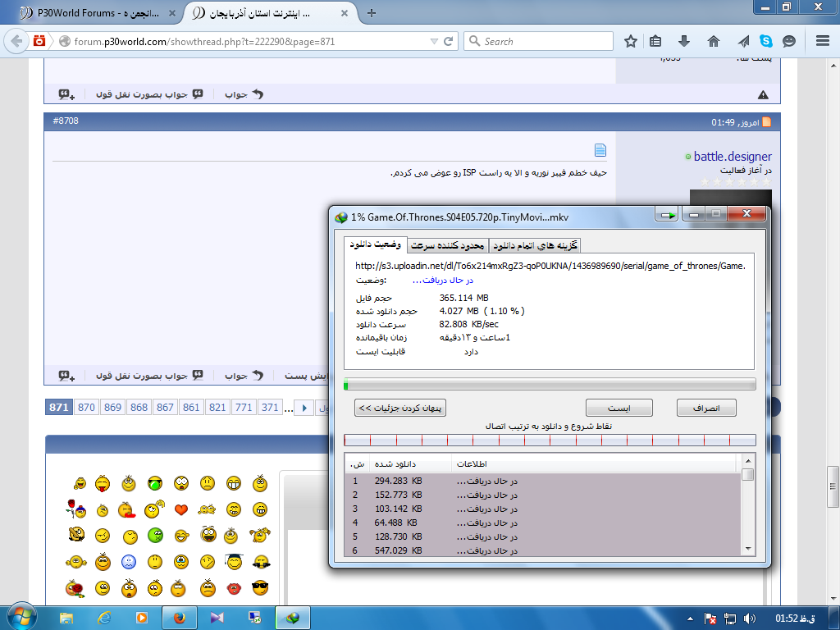Click in Firefox search field
This screenshot has width=840, height=630.
pyautogui.click(x=538, y=41)
